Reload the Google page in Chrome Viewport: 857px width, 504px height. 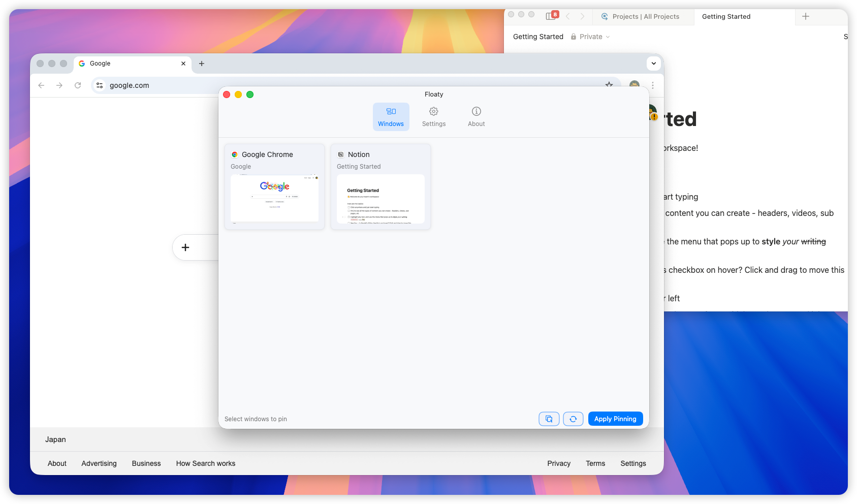click(78, 85)
